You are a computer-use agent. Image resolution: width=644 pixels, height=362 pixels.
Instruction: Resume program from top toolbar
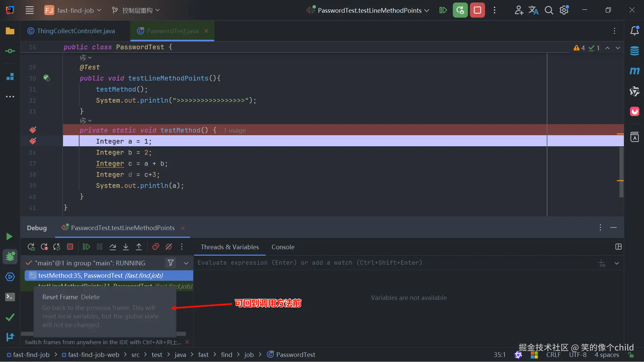point(443,10)
